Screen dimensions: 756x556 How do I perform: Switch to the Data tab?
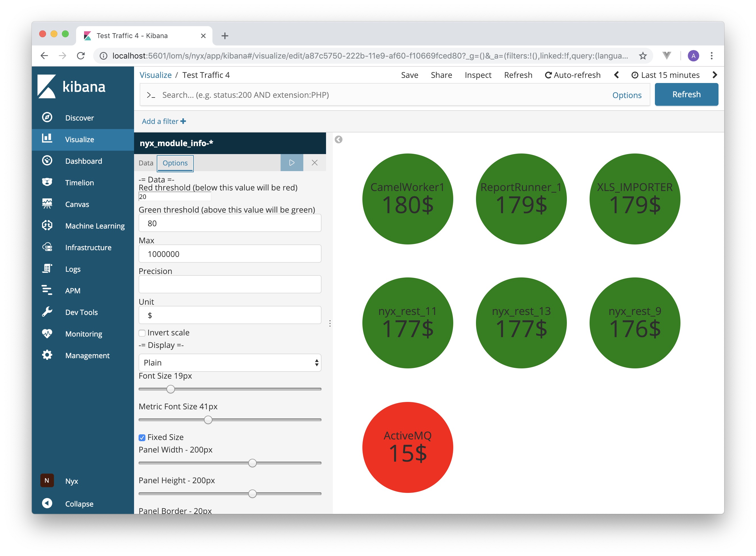pos(146,163)
